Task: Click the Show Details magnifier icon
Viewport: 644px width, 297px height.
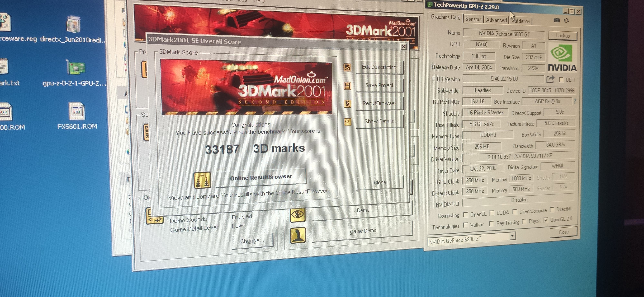Action: pyautogui.click(x=347, y=122)
